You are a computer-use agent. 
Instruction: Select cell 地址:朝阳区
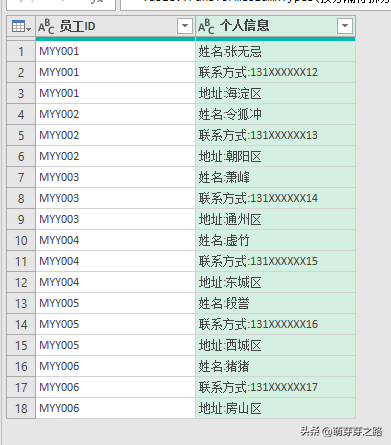[275, 156]
